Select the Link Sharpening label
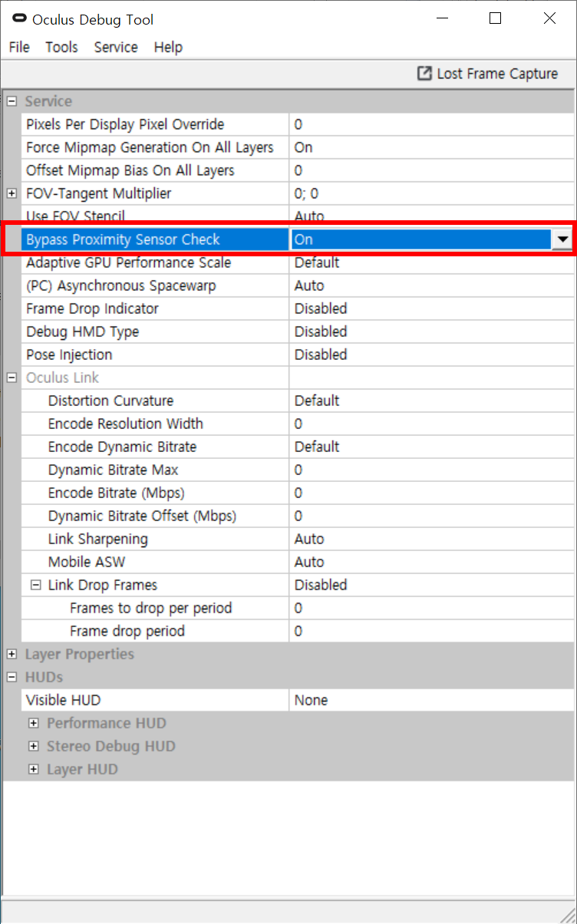The width and height of the screenshot is (577, 924). pos(97,539)
